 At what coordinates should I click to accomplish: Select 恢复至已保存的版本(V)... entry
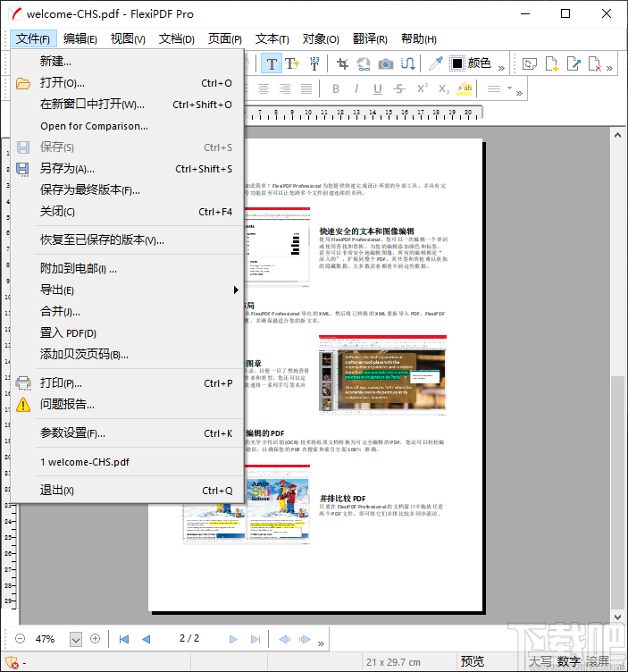(x=127, y=240)
